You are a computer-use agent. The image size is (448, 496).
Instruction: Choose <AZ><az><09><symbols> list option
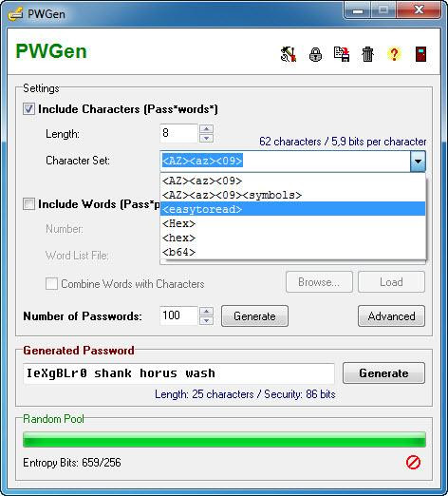[292, 195]
